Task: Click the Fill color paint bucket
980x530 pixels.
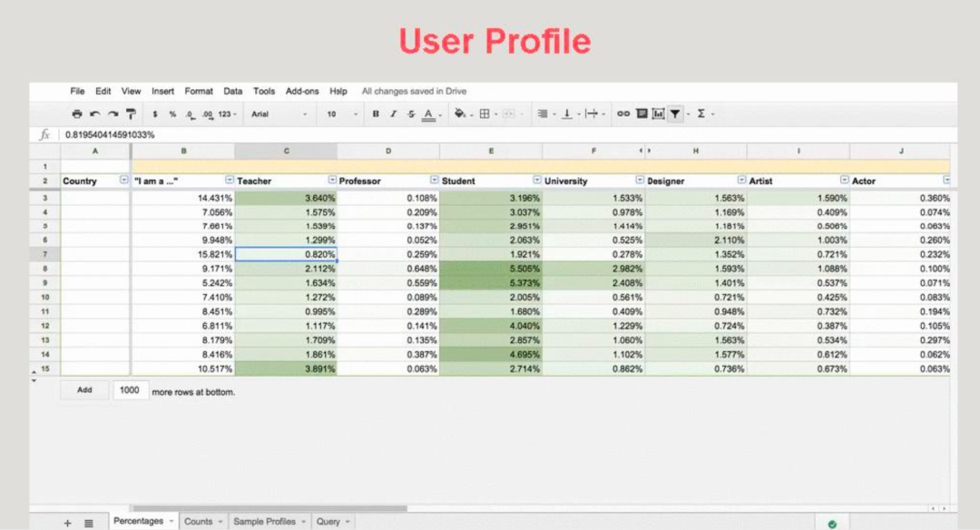Action: (x=459, y=114)
